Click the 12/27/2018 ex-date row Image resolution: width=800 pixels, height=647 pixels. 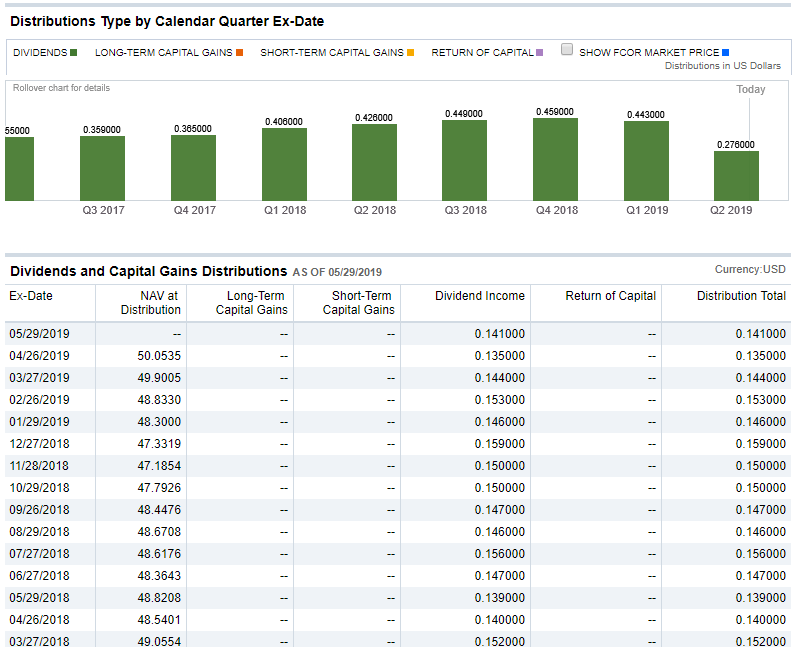tap(39, 444)
